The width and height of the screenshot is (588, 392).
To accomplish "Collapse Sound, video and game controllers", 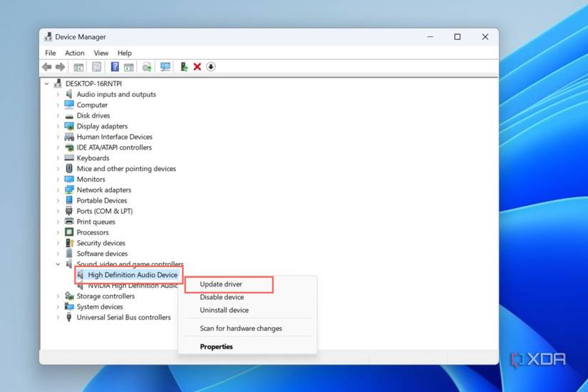I will coord(58,264).
